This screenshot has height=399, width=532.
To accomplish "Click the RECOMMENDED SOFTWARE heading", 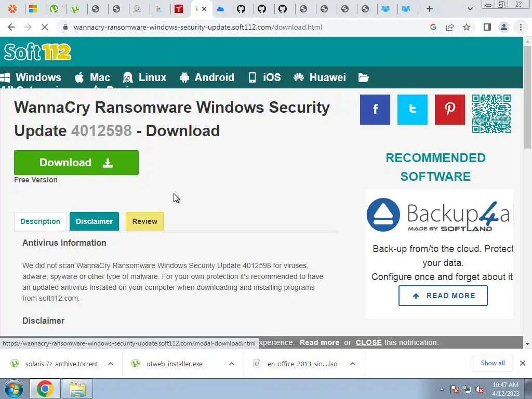I will coord(436,167).
